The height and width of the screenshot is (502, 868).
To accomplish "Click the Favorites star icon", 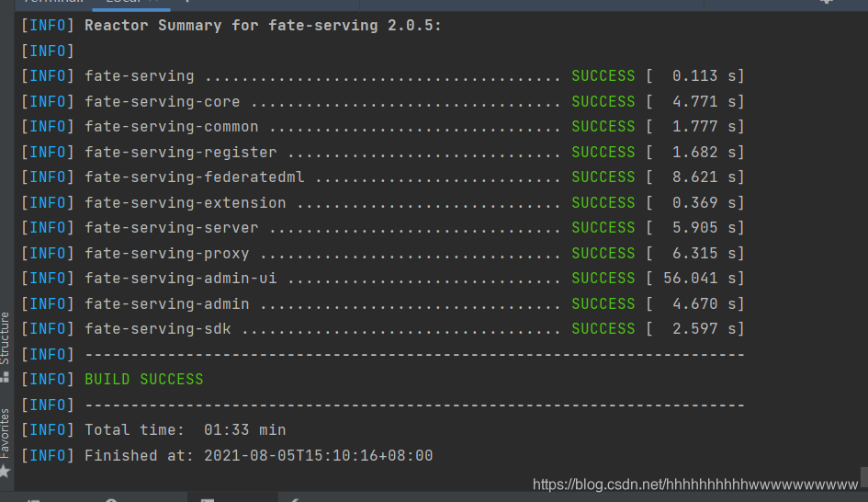I will [5, 472].
